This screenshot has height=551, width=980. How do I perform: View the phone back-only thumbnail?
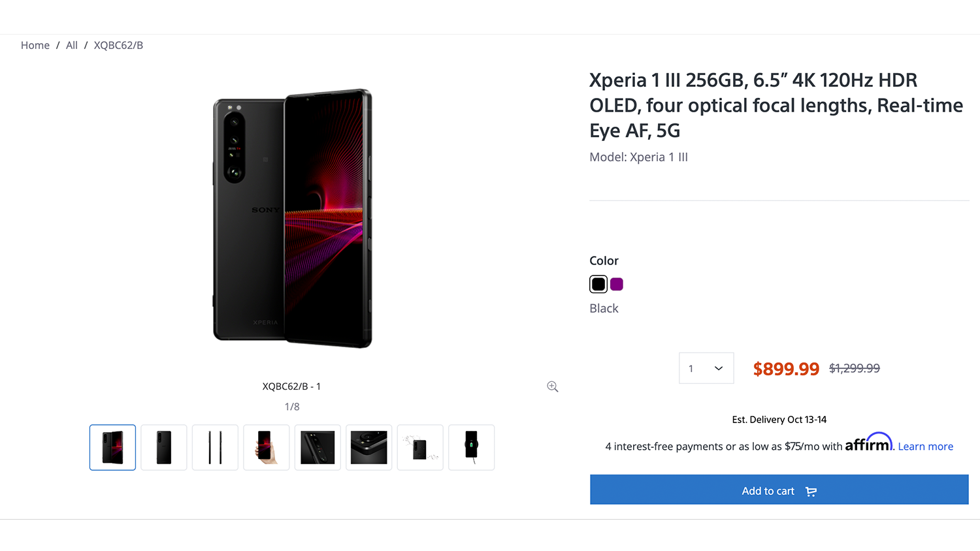coord(164,448)
